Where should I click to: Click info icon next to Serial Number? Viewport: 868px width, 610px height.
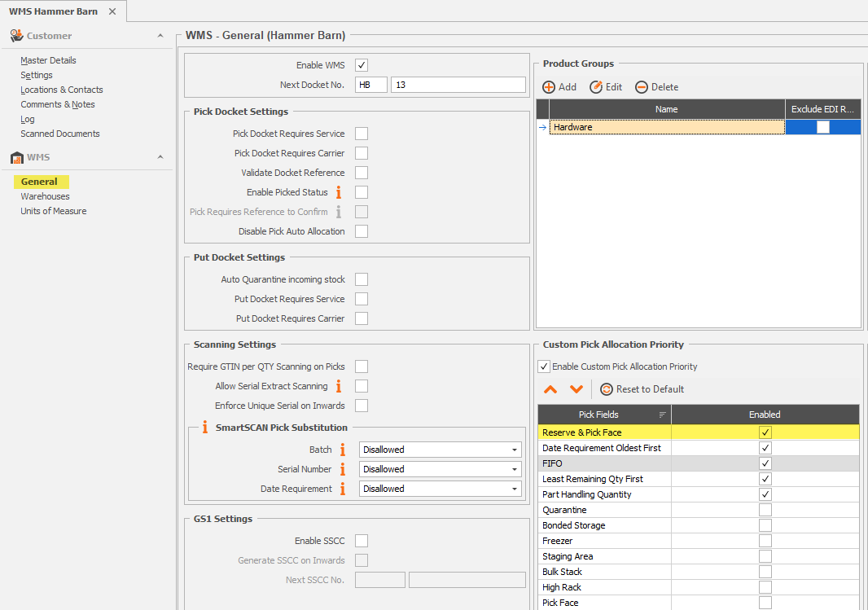pyautogui.click(x=343, y=469)
